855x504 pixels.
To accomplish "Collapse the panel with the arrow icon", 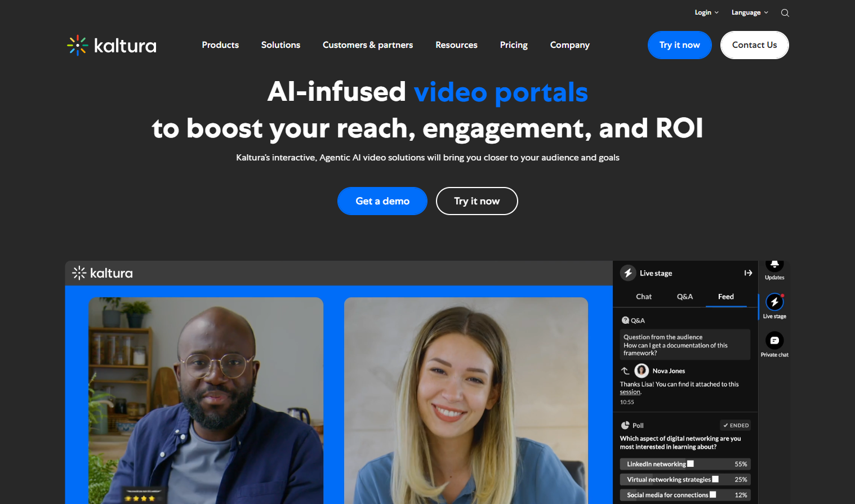I will 748,273.
